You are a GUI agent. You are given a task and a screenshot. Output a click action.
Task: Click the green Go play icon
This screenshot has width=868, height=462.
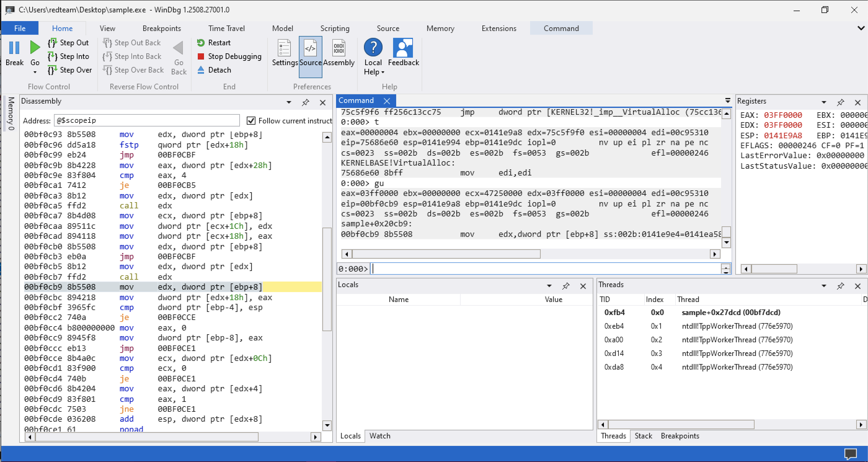pos(35,47)
